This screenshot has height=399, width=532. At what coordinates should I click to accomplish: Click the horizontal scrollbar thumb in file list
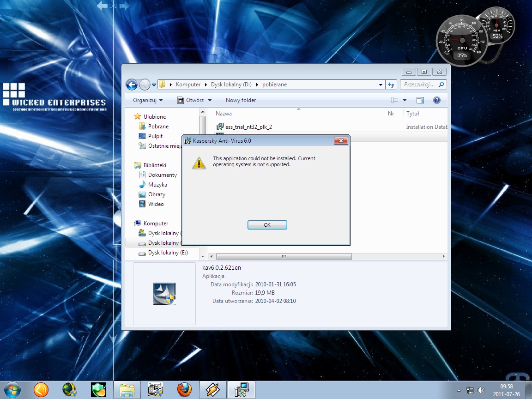(x=284, y=256)
